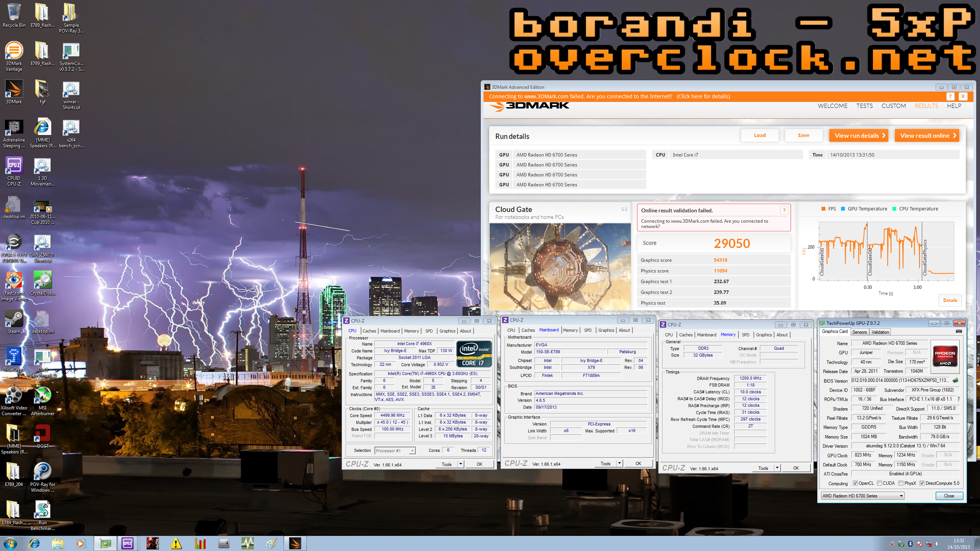This screenshot has width=980, height=551.
Task: Open the Steam desktop icon
Action: 14,321
